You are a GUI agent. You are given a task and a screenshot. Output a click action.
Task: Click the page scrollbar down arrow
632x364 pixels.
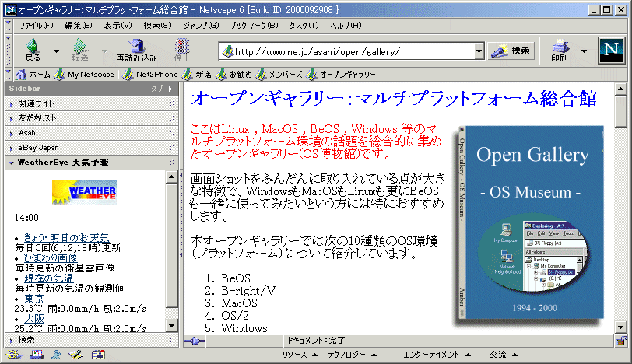(621, 327)
